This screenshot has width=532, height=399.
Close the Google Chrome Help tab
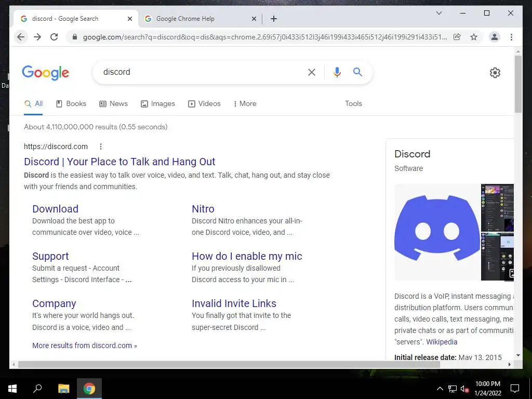tap(254, 19)
